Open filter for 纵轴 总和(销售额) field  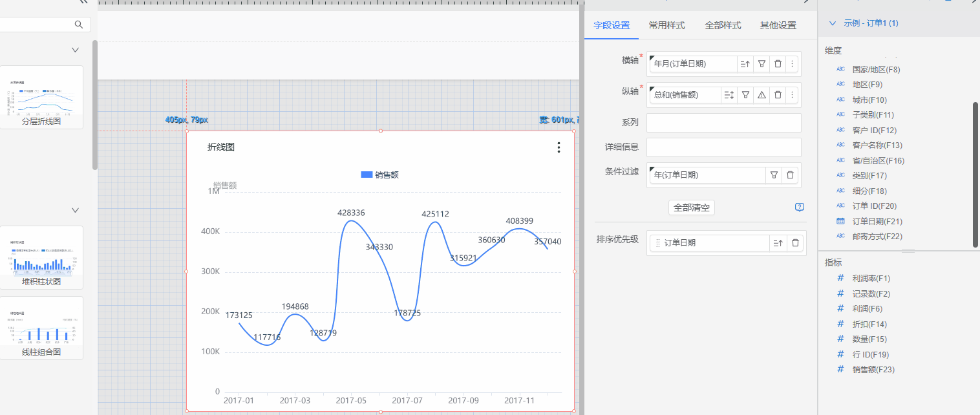tap(745, 95)
